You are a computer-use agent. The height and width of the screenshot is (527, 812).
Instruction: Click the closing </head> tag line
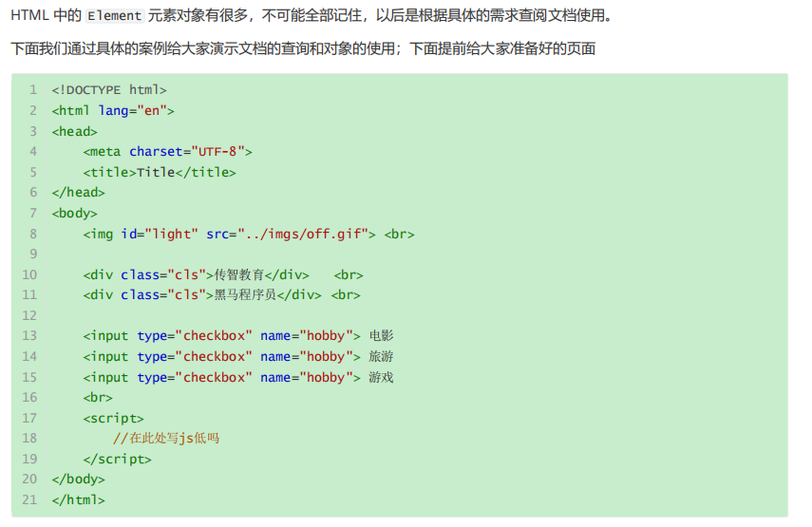click(78, 193)
